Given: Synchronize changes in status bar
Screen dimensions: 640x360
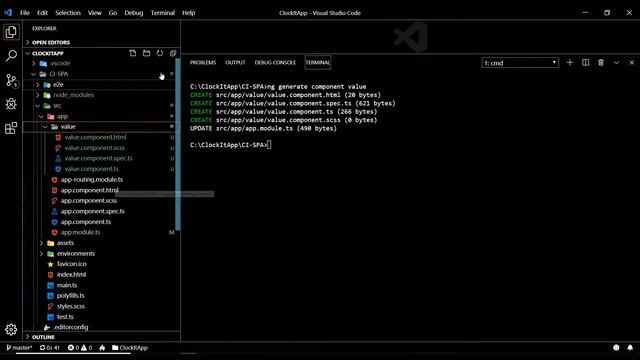Looking at the screenshot, I should pos(50,348).
